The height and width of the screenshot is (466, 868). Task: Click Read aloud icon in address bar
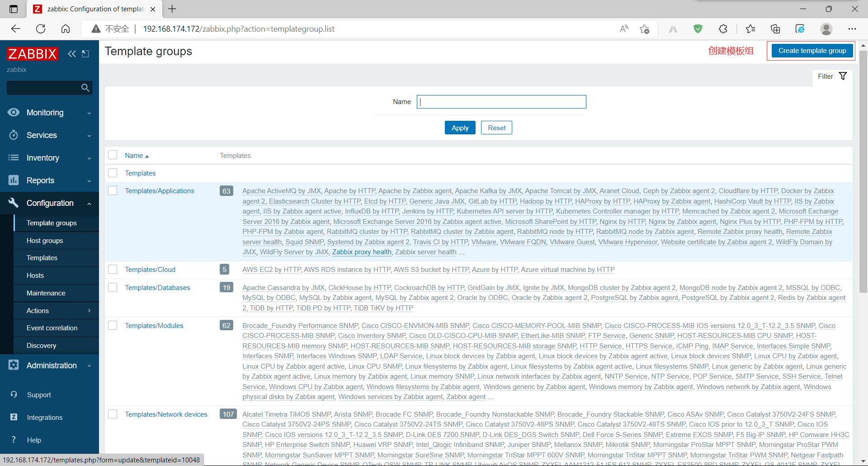click(x=624, y=29)
